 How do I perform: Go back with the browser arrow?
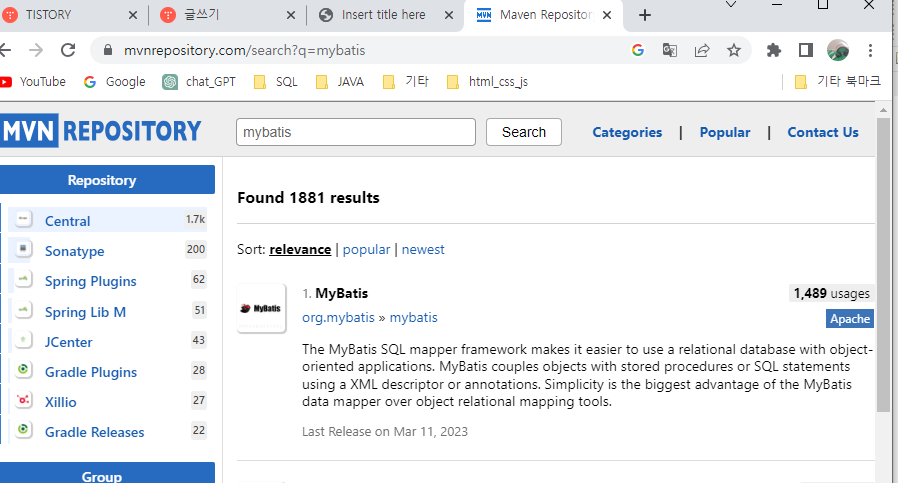pyautogui.click(x=5, y=50)
